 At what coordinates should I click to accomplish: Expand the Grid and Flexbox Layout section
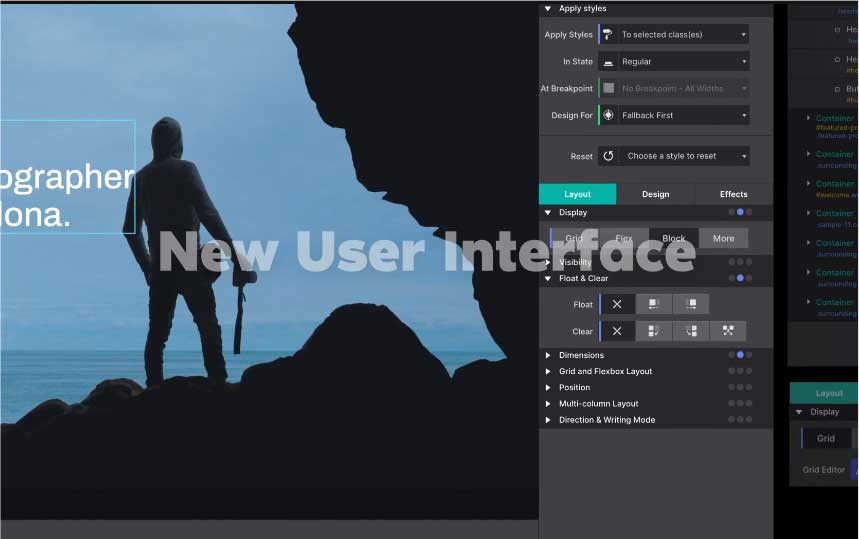pos(548,371)
